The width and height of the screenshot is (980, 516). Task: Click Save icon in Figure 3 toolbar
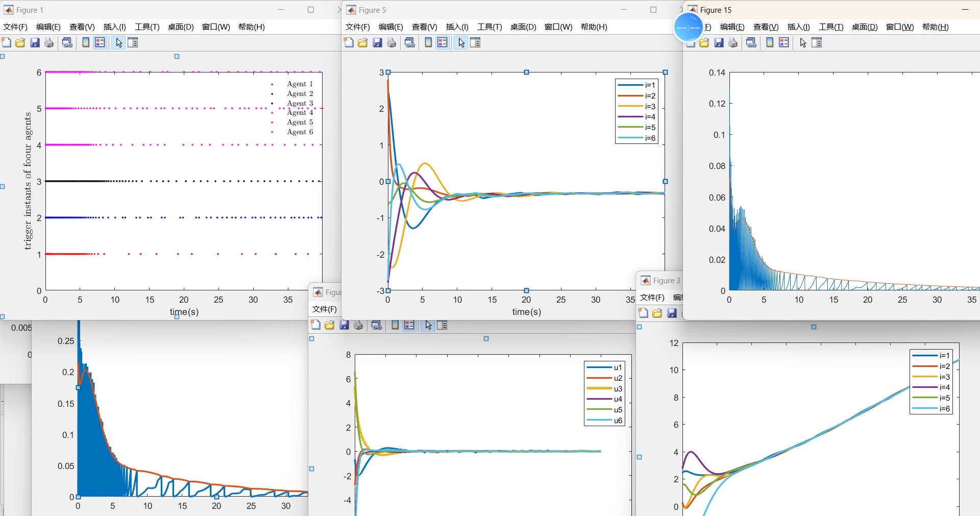click(x=672, y=313)
